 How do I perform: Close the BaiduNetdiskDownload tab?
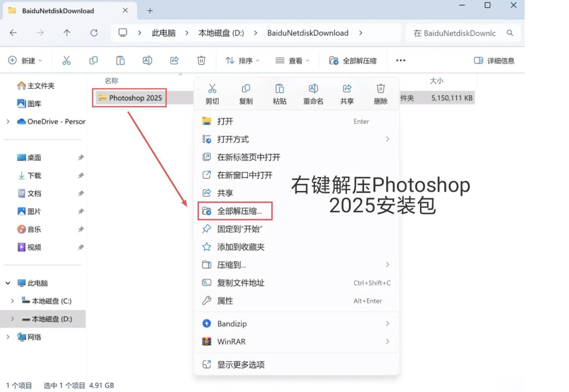125,10
